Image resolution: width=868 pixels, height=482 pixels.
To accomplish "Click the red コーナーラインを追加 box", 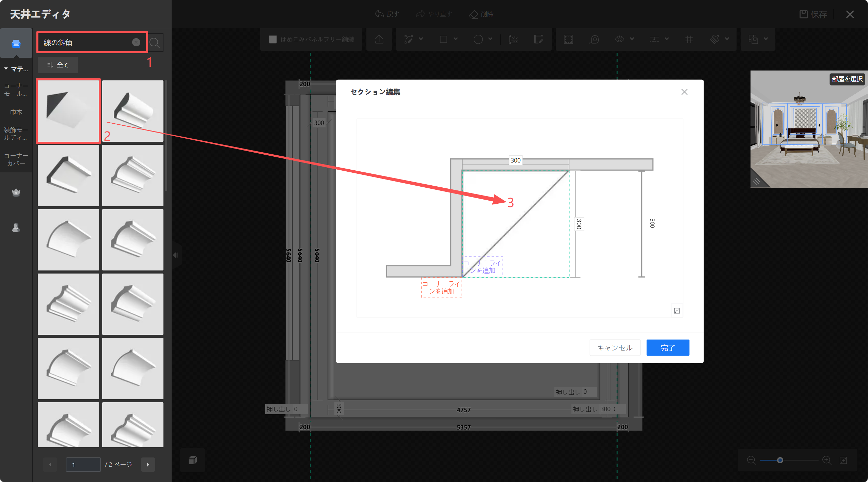I will tap(441, 287).
